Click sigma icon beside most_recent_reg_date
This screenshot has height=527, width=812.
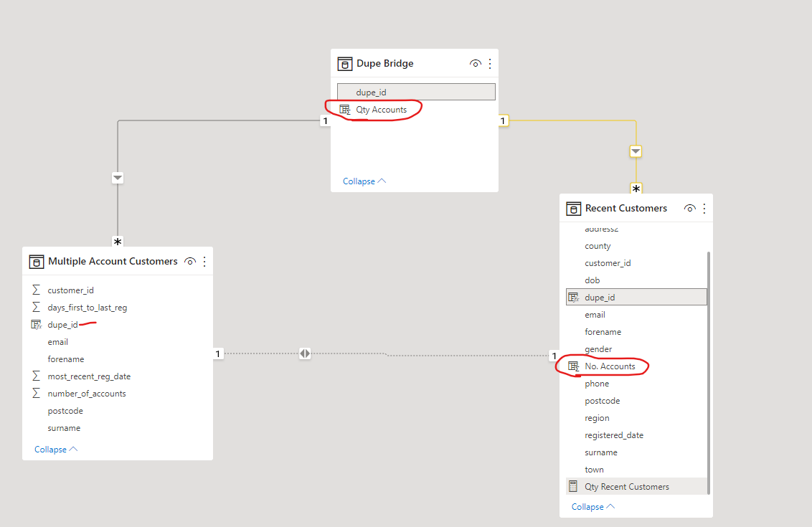tap(37, 376)
